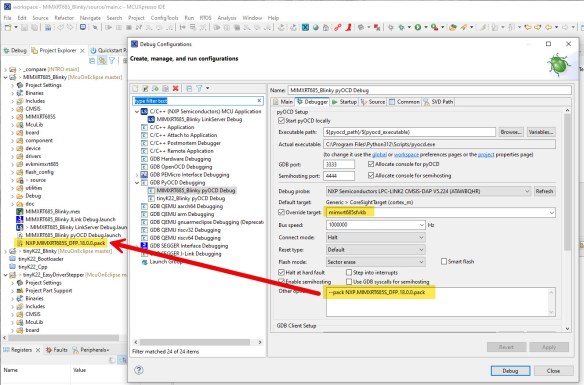The width and height of the screenshot is (584, 385).
Task: Toggle Start pyOCD locally checkbox
Action: (281, 121)
